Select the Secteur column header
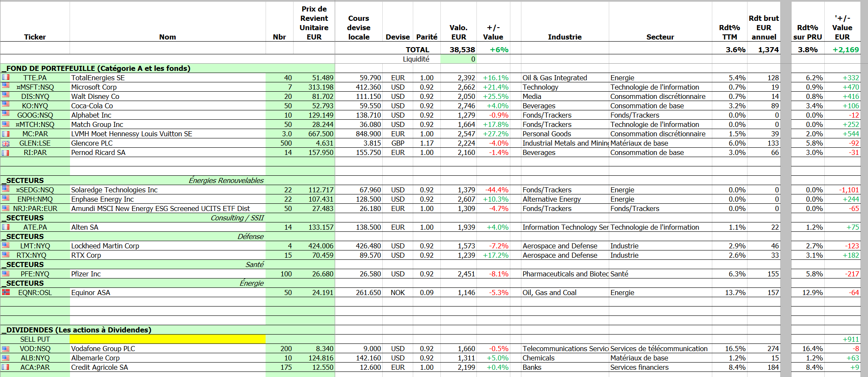This screenshot has width=868, height=377. (x=660, y=37)
